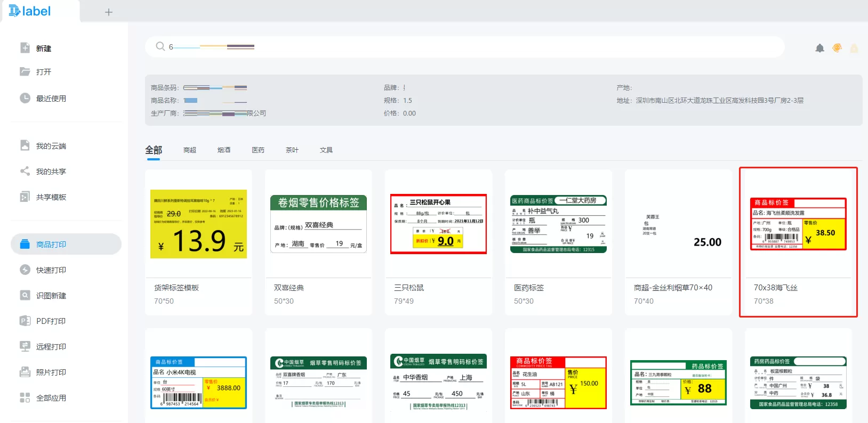Screen dimensions: 868x423
Task: Click the 双喜经典 title text
Action: click(289, 288)
